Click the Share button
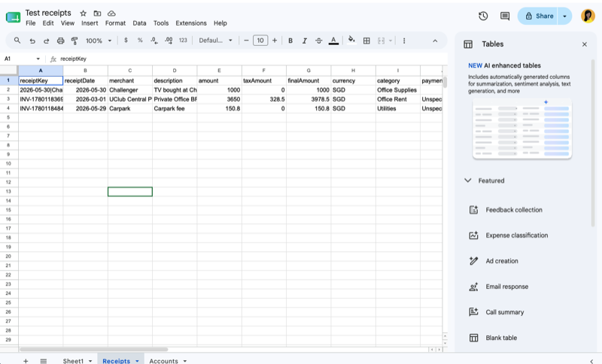Image resolution: width=602 pixels, height=364 pixels. 538,16
